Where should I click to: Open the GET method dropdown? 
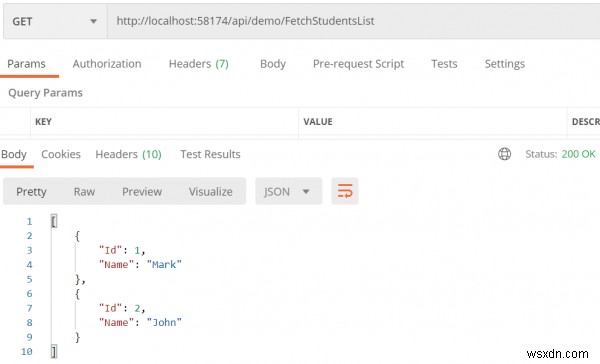click(x=55, y=21)
